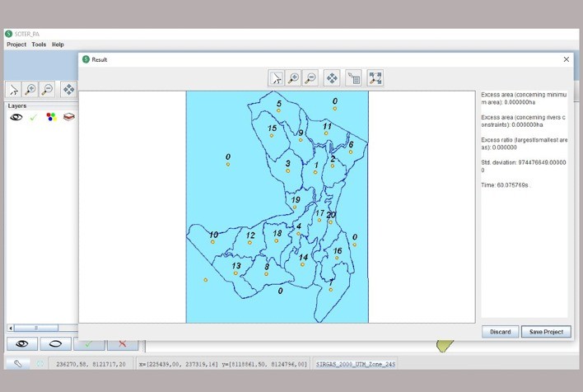The width and height of the screenshot is (583, 392).
Task: Click region label 14 on the map
Action: (303, 257)
